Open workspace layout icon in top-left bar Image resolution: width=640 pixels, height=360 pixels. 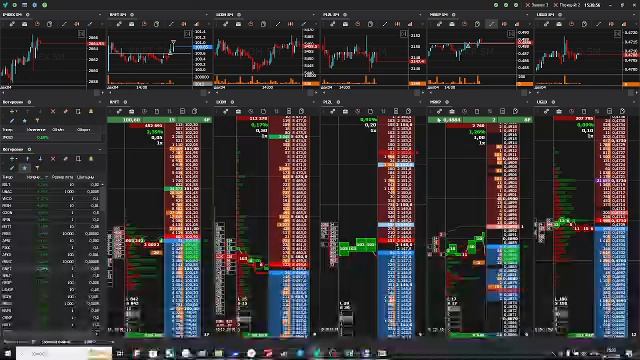[x=24, y=5]
